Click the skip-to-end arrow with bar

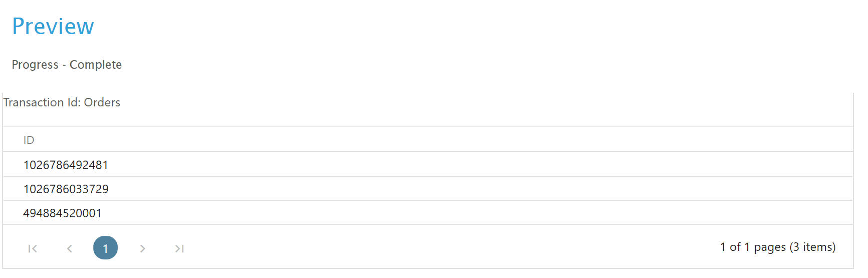[179, 248]
